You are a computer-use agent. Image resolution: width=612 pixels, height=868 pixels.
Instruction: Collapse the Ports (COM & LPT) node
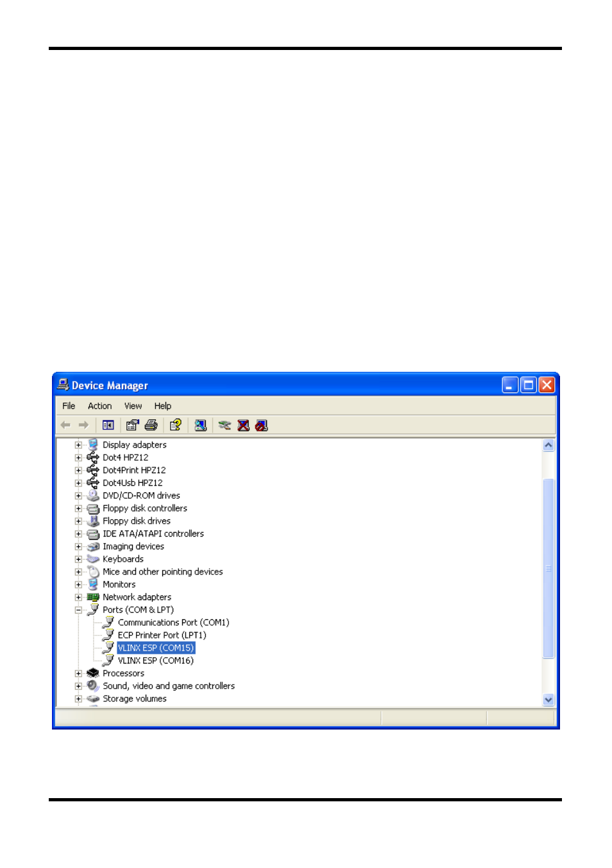(x=78, y=610)
